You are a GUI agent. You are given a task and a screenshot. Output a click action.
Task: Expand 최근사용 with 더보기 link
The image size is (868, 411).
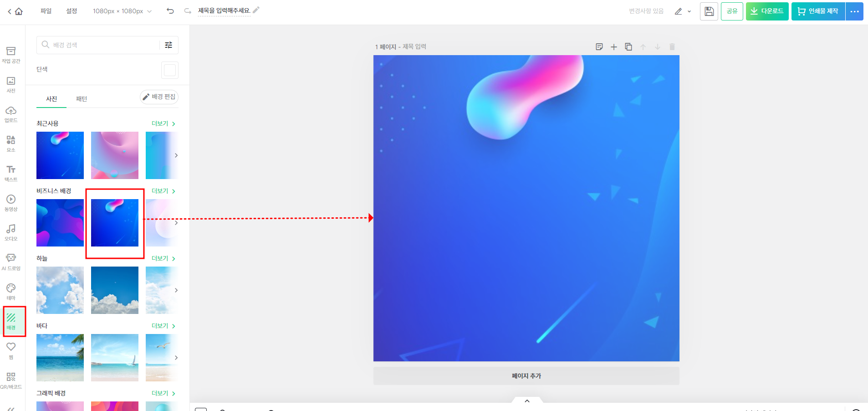pos(163,123)
